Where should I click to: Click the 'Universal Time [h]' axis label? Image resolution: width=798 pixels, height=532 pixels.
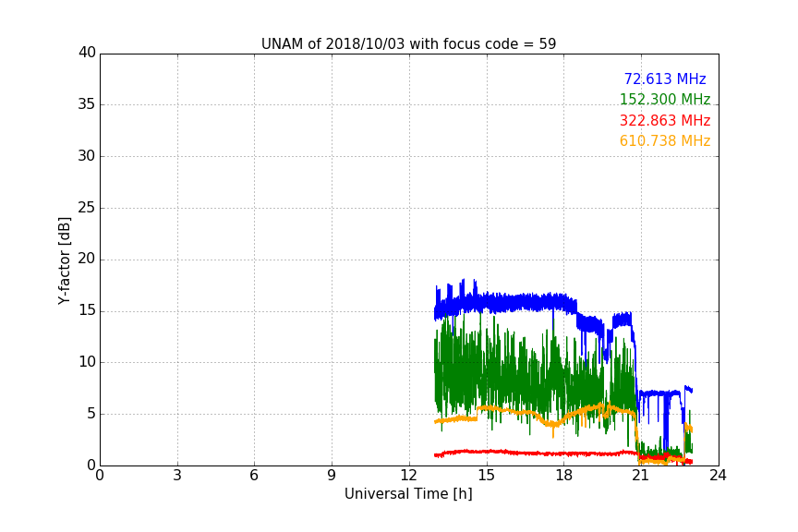tap(408, 494)
